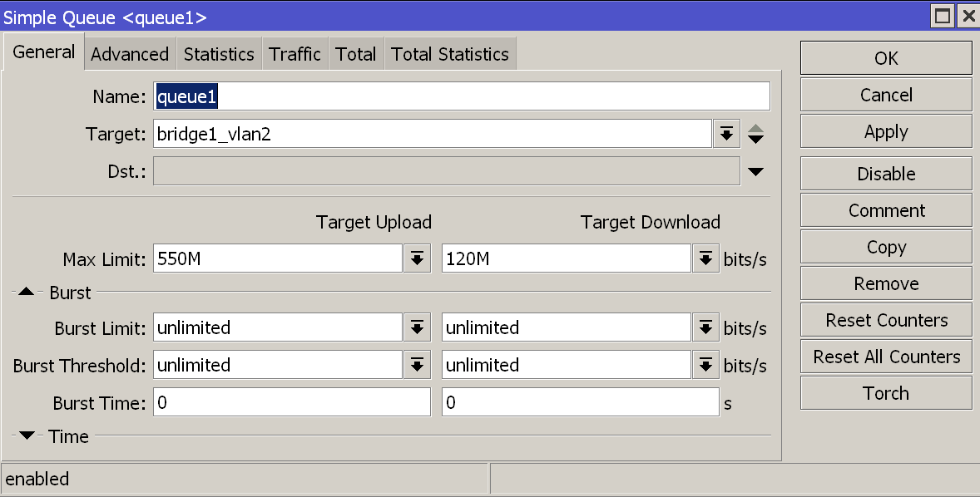This screenshot has height=497, width=980.
Task: Click Reset All Counters
Action: click(x=886, y=357)
